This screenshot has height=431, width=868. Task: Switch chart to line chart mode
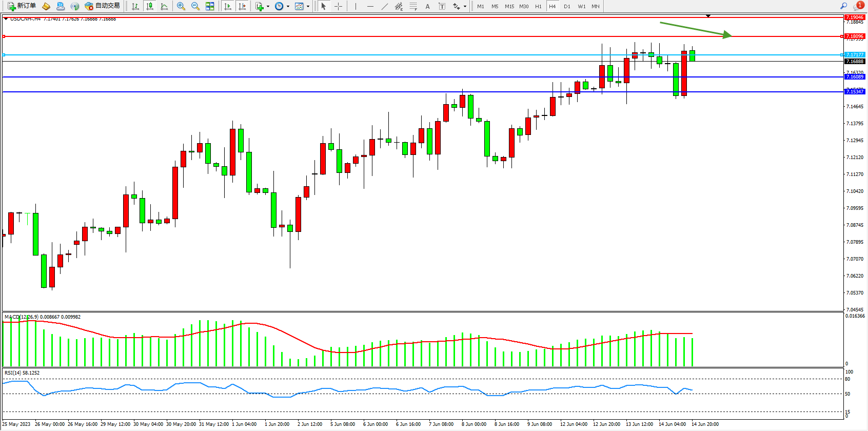point(164,6)
